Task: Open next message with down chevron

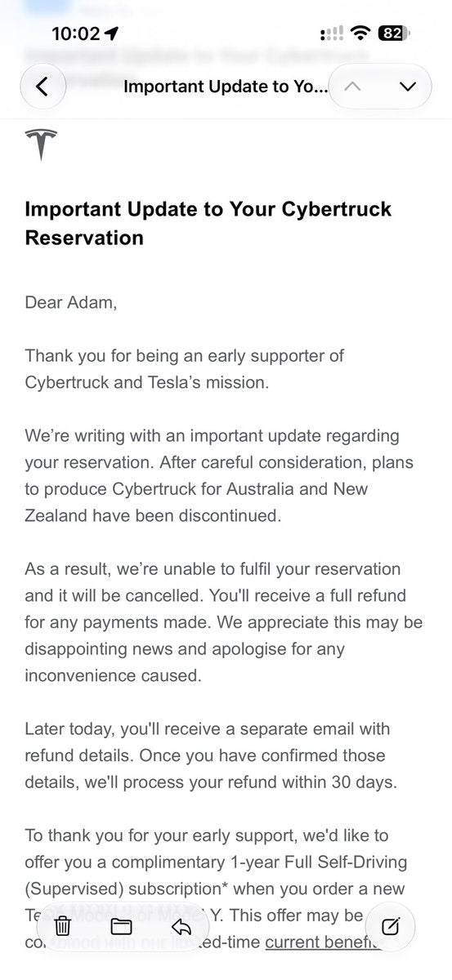Action: 408,86
